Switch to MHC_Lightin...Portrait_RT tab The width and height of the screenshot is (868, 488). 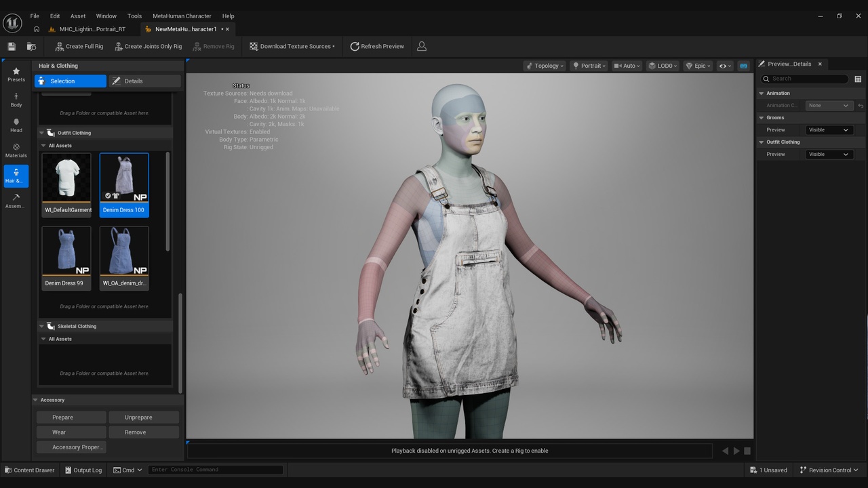[x=88, y=29]
